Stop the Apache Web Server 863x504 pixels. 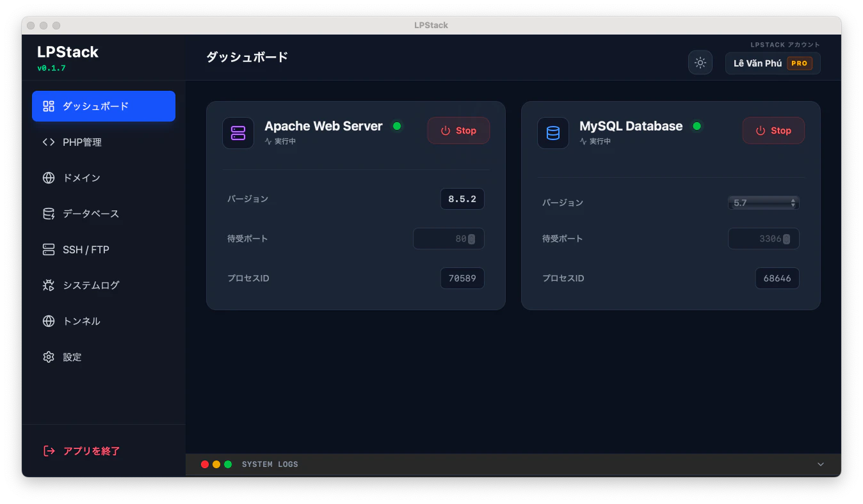point(458,130)
